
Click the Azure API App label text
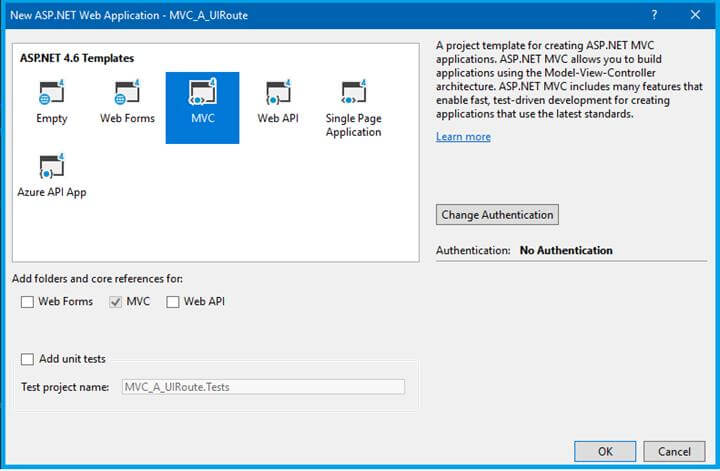click(52, 192)
